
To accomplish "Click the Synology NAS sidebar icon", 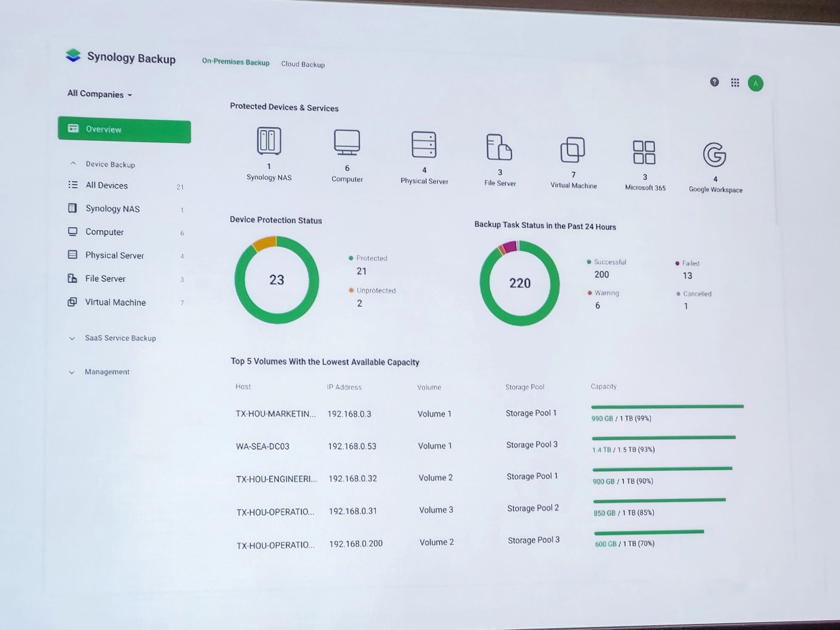I will pos(72,208).
